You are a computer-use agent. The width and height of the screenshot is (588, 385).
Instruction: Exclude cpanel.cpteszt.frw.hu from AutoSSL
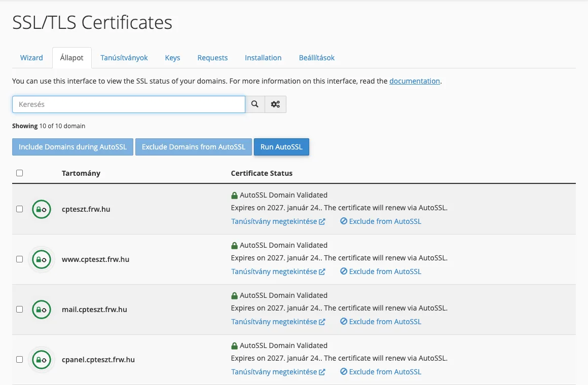click(381, 372)
